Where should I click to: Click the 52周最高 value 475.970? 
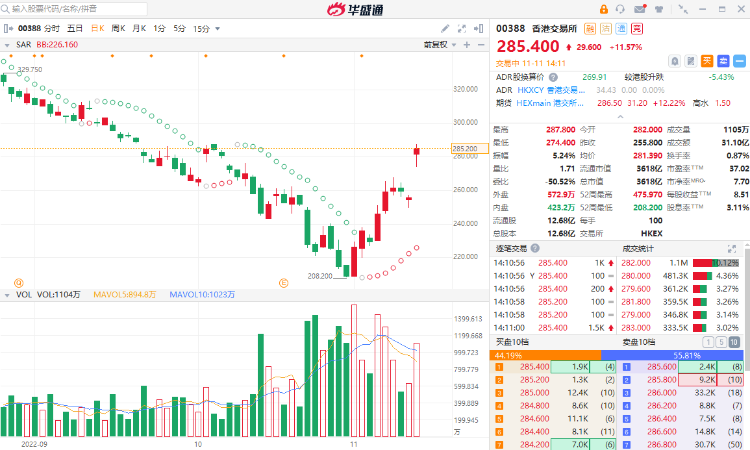coord(648,195)
